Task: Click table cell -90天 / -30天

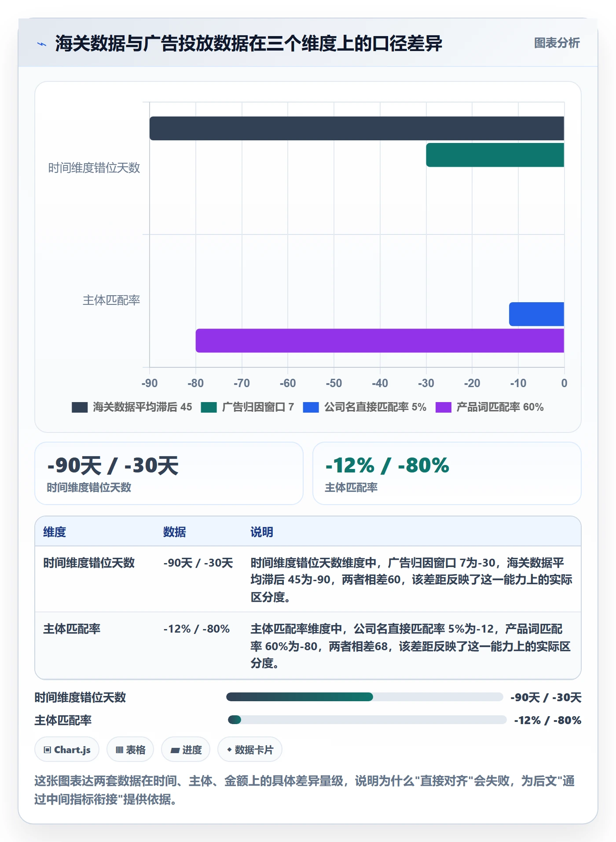Action: point(198,563)
